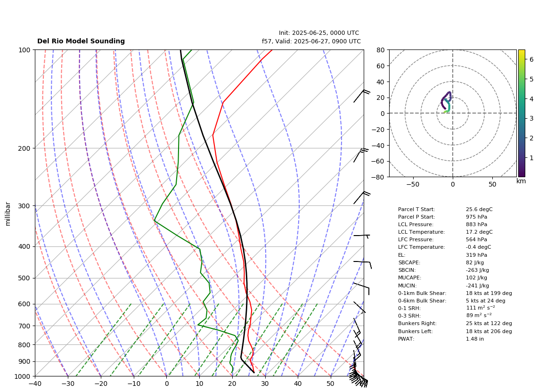Click the "MUCAPE:" label
538x392 pixels.
point(409,278)
